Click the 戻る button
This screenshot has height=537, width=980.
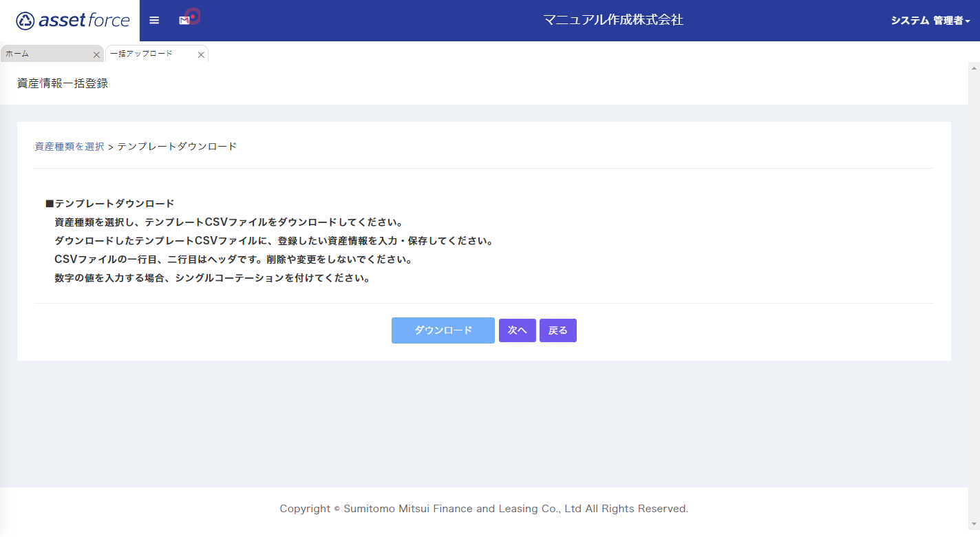558,330
